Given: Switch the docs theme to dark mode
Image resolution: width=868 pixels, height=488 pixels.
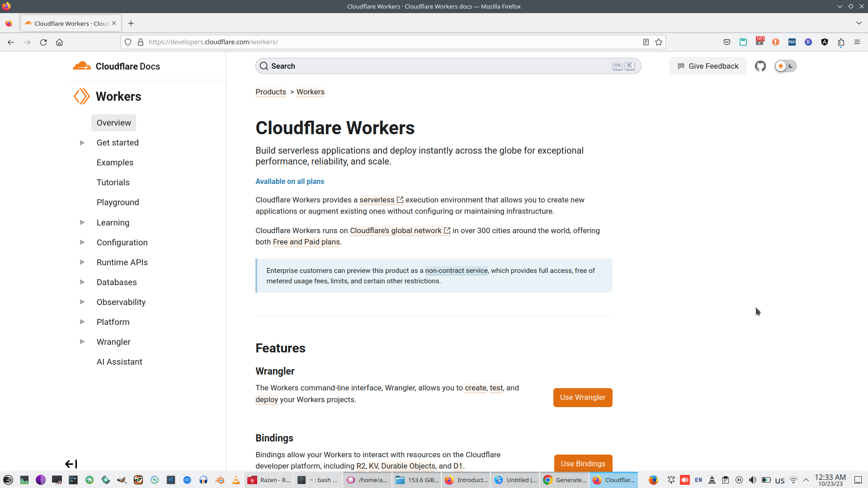Looking at the screenshot, I should tap(790, 66).
